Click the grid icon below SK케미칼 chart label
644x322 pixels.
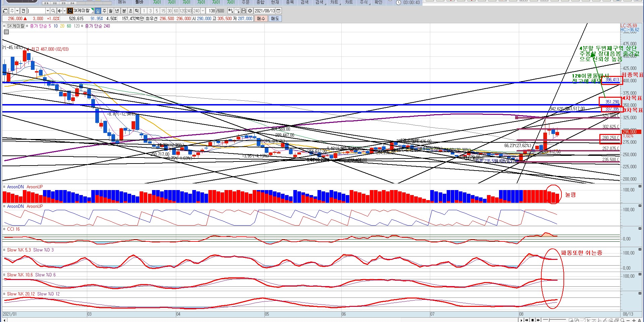6,32
